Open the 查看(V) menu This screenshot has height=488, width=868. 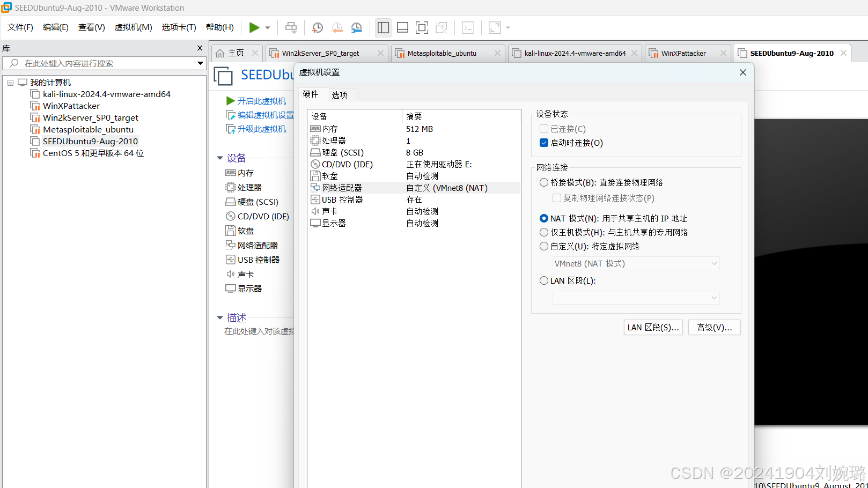click(x=92, y=27)
